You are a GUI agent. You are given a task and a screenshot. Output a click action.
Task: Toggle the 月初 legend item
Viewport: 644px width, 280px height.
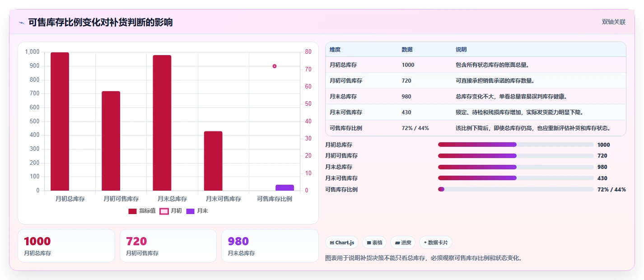pyautogui.click(x=171, y=211)
